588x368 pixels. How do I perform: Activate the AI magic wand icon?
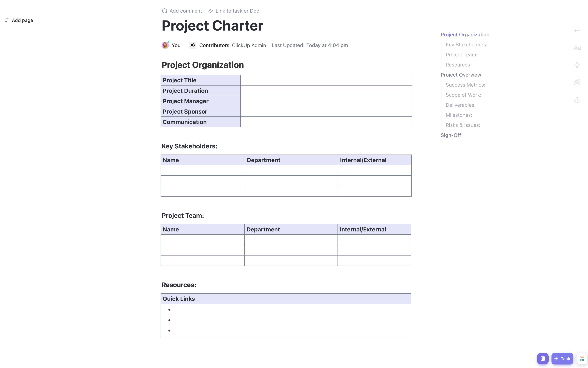(577, 82)
